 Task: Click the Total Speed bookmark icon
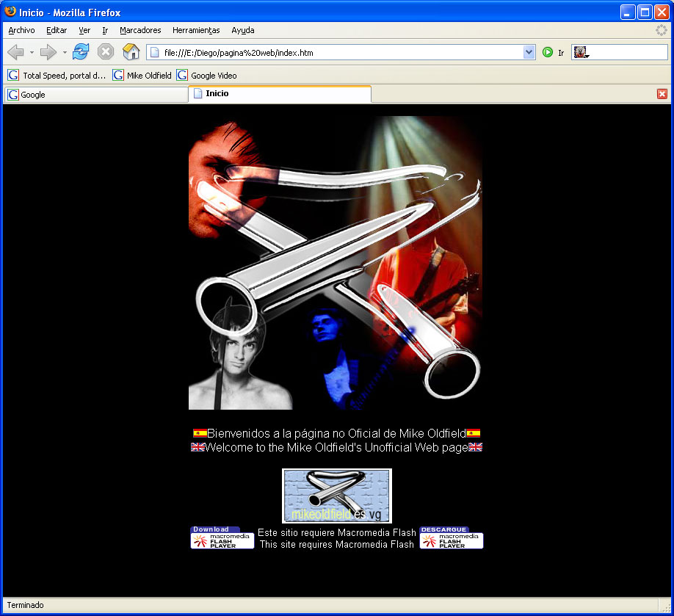pyautogui.click(x=13, y=75)
